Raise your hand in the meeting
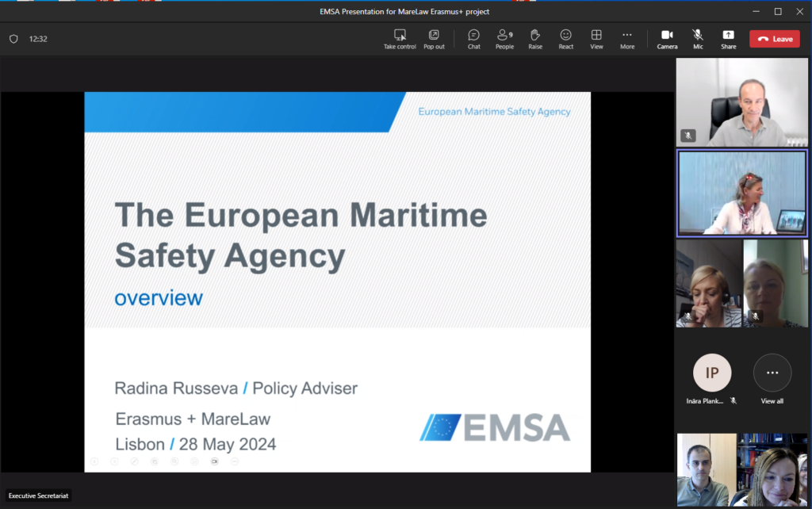The height and width of the screenshot is (509, 812). click(535, 38)
